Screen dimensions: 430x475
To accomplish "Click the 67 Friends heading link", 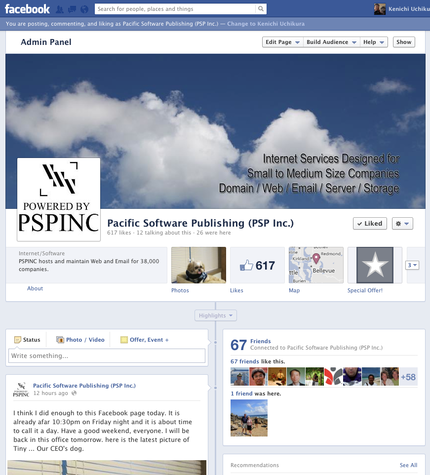I will click(x=260, y=341).
